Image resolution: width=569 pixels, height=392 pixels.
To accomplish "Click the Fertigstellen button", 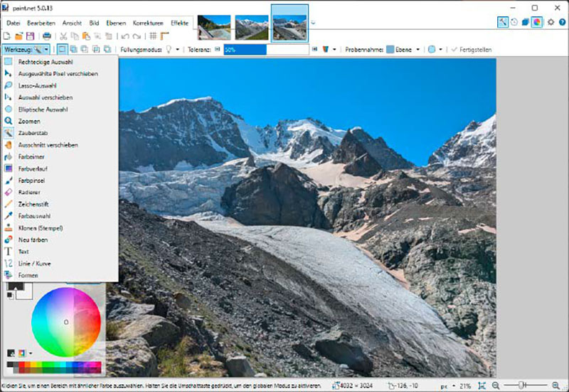I will [x=472, y=50].
